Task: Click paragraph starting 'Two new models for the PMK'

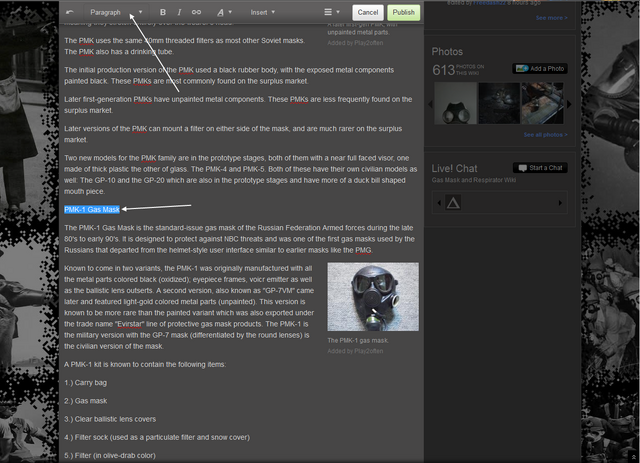Action: (241, 175)
